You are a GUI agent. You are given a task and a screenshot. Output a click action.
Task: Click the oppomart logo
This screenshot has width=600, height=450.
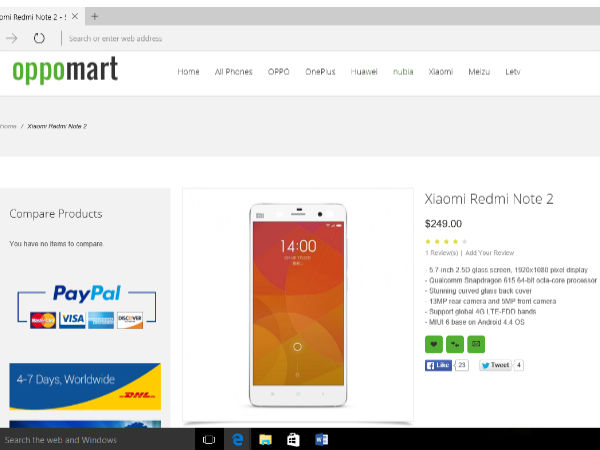point(65,70)
